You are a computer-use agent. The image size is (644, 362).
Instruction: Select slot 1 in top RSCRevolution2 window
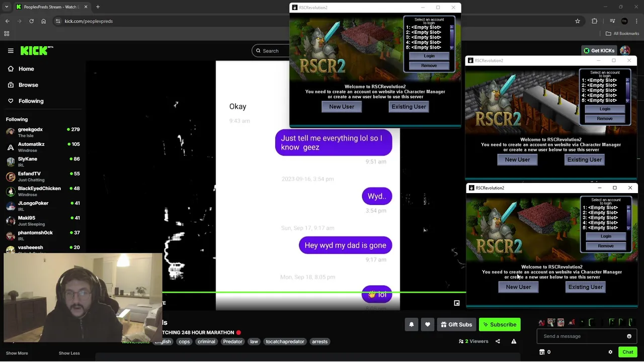pyautogui.click(x=424, y=27)
